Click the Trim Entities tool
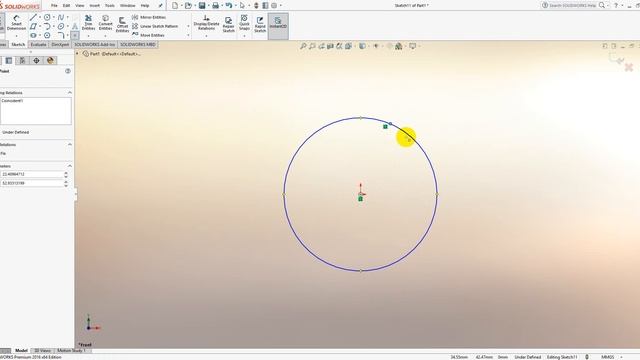The width and height of the screenshot is (640, 360). click(x=88, y=23)
